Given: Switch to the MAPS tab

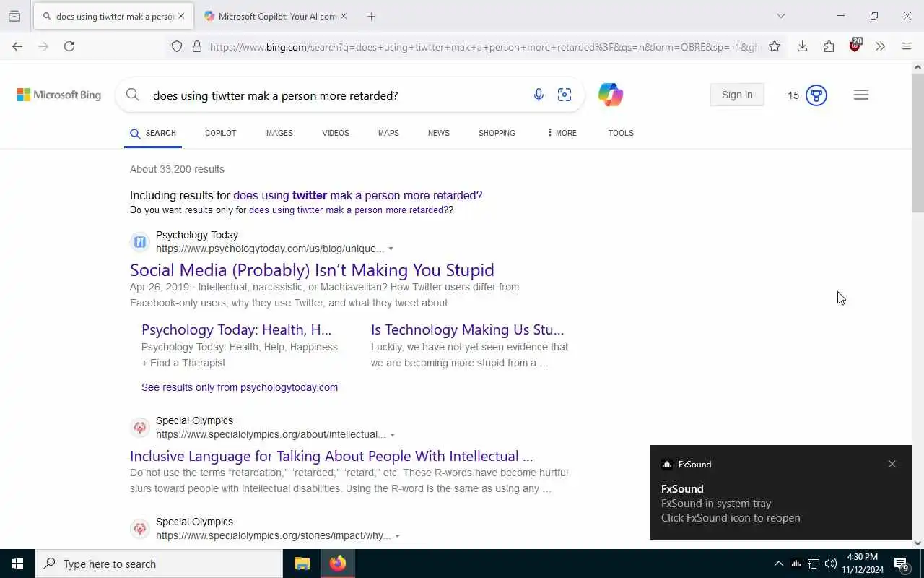Looking at the screenshot, I should 388,133.
